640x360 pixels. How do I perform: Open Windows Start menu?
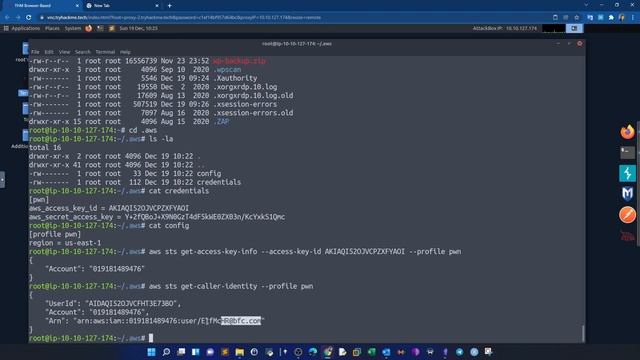pyautogui.click(x=151, y=352)
